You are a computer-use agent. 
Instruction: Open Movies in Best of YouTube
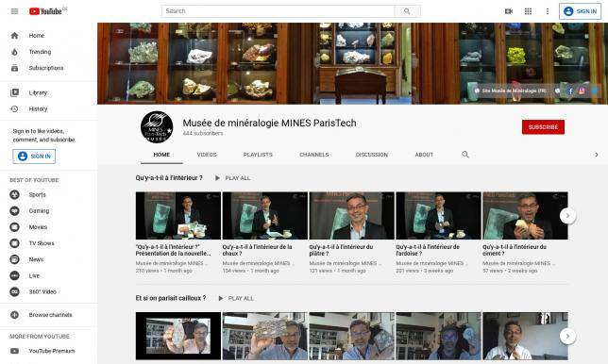click(x=48, y=227)
